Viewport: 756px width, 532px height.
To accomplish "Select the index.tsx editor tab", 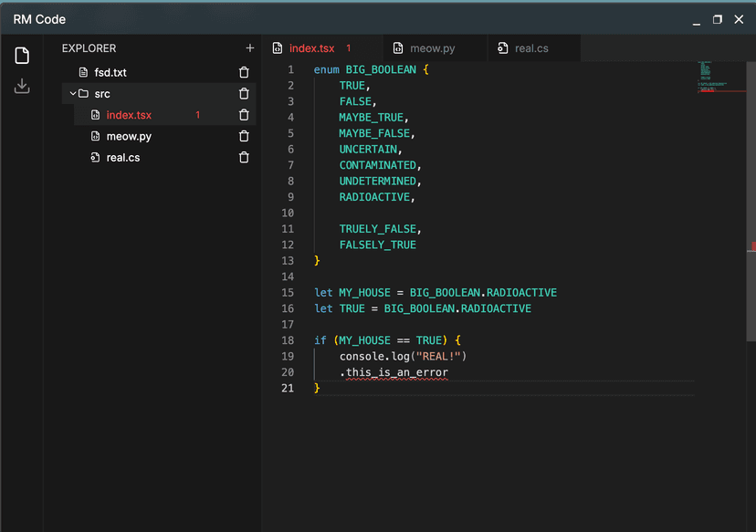I will pos(311,48).
